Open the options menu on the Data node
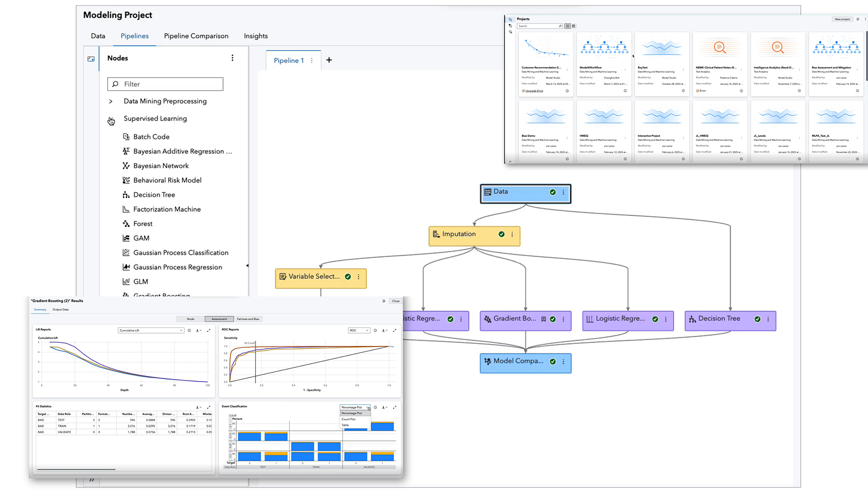 (563, 192)
